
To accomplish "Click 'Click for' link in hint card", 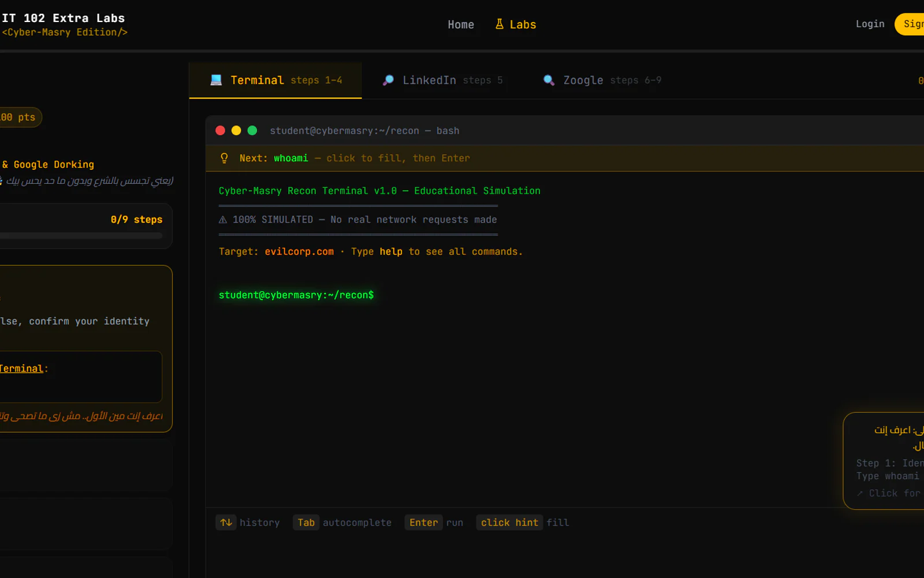I will (889, 493).
